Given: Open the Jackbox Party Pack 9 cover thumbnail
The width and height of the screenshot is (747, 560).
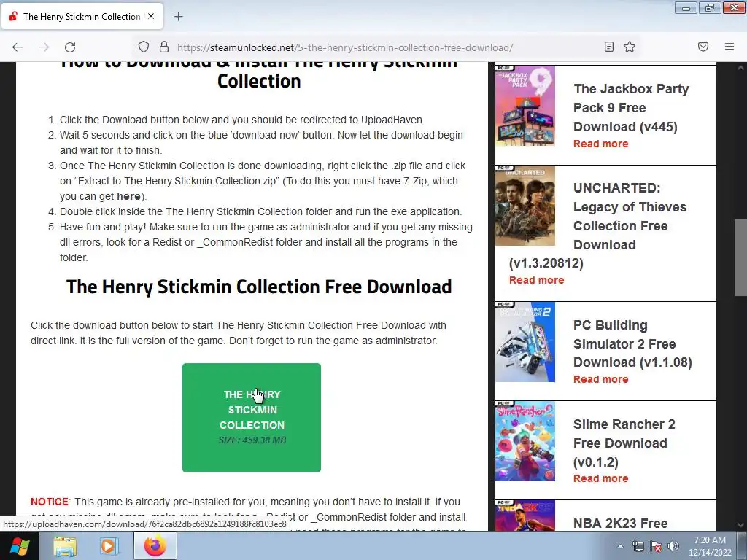Looking at the screenshot, I should pyautogui.click(x=525, y=106).
